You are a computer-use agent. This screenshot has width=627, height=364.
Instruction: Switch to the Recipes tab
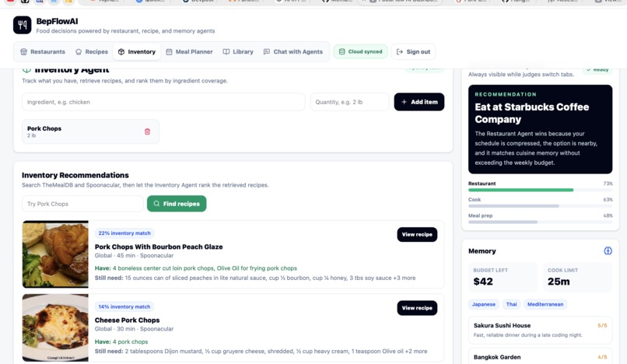pyautogui.click(x=92, y=51)
